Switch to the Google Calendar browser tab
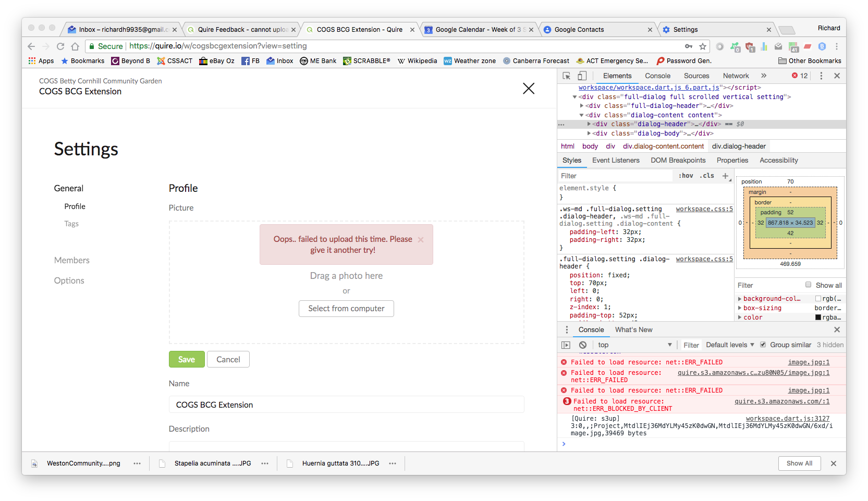This screenshot has width=868, height=501. coord(479,30)
